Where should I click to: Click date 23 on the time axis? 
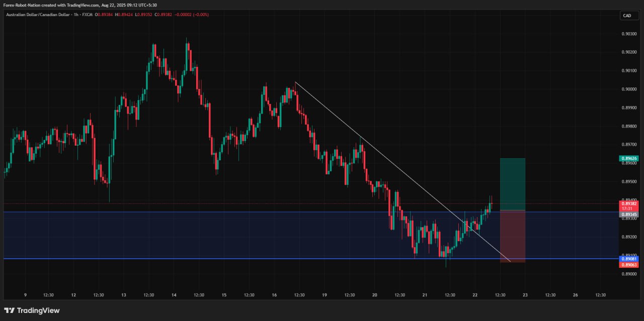click(x=525, y=295)
